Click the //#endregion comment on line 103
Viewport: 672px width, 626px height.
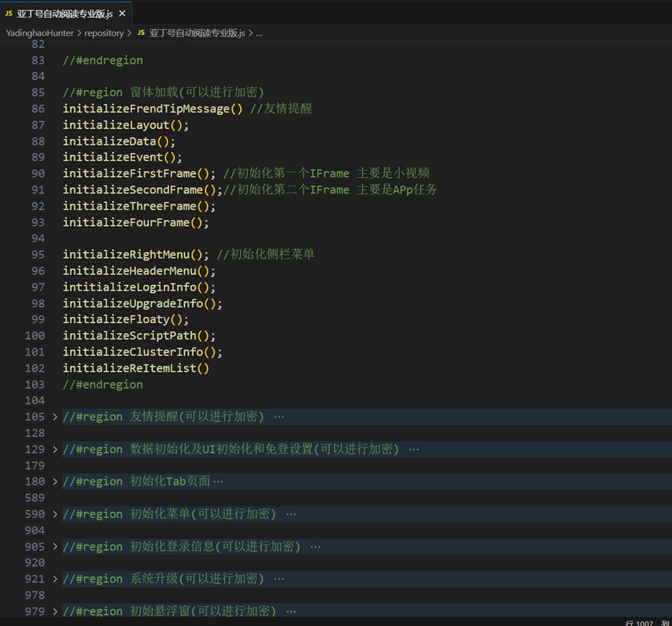[103, 384]
